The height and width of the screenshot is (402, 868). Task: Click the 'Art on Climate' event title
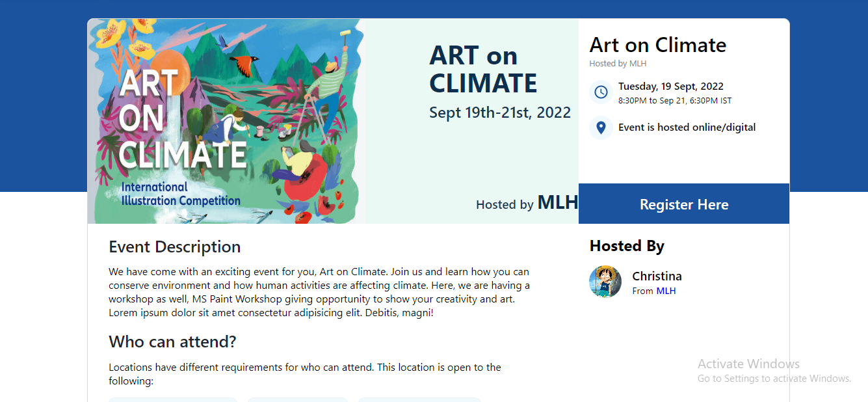point(657,45)
